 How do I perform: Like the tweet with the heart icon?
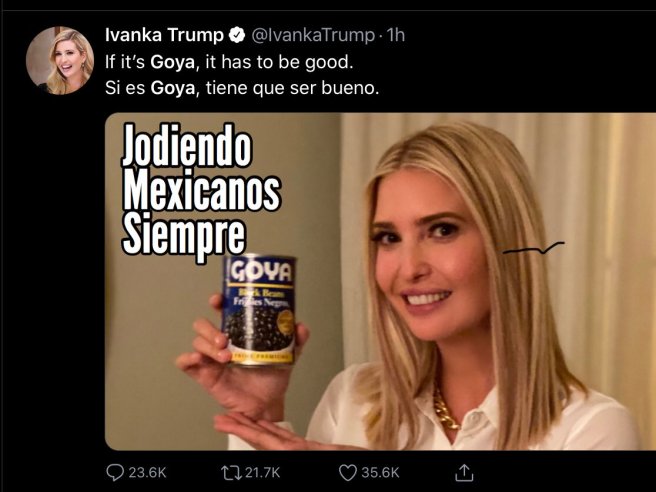click(348, 473)
